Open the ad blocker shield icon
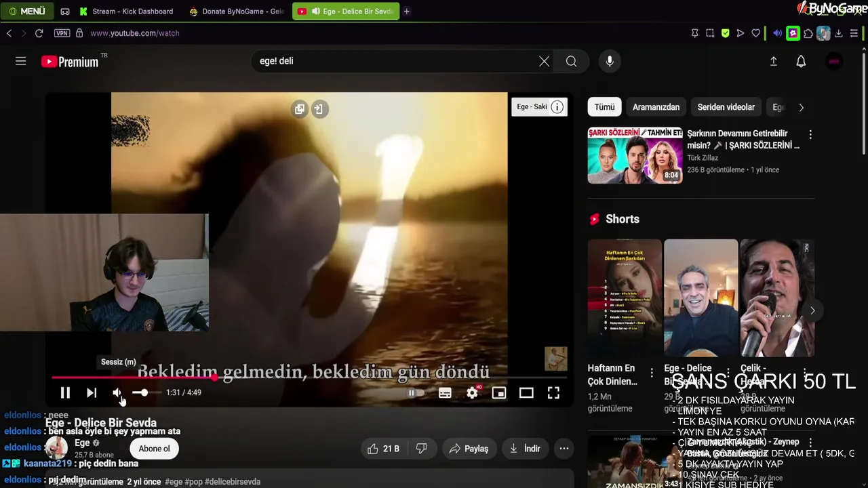Viewport: 868px width, 488px height. coord(726,33)
